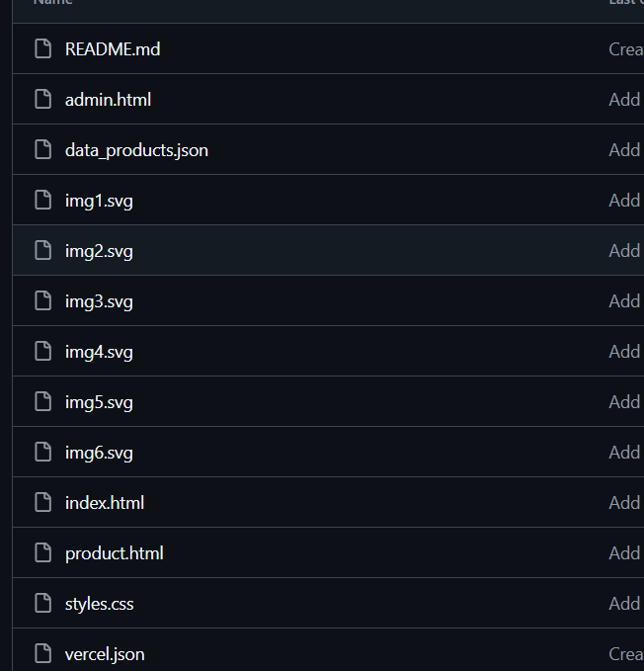Open the product.html file
This screenshot has width=644, height=671.
(x=114, y=552)
